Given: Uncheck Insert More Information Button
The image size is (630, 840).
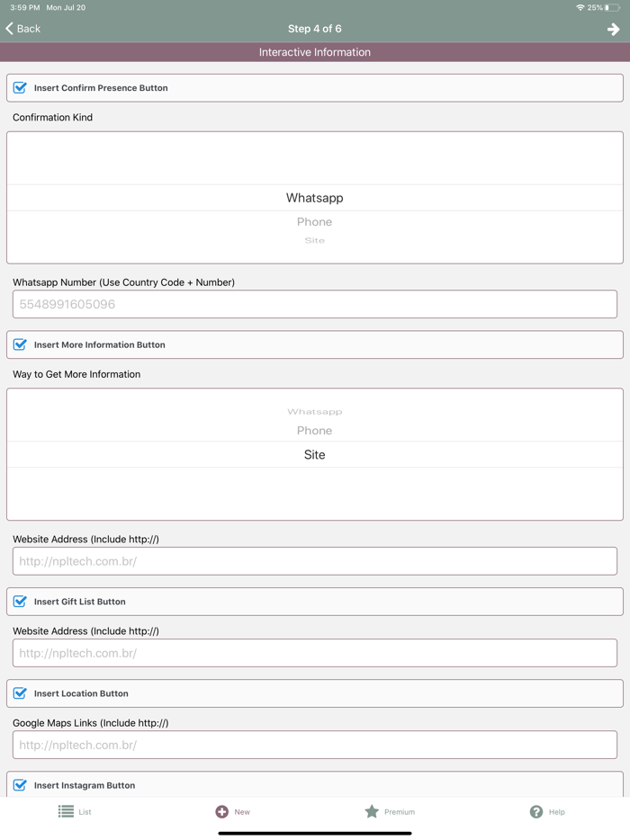Looking at the screenshot, I should pos(20,344).
